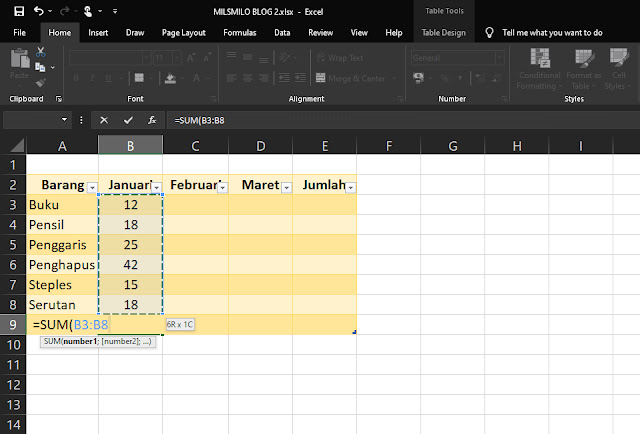Click the Select All corner triangle
Viewport: 640px width, 434px height.
pyautogui.click(x=16, y=145)
